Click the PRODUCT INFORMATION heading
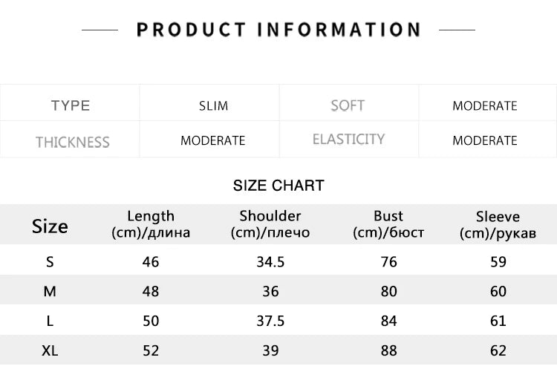Image resolution: width=557 pixels, height=392 pixels. tap(278, 30)
